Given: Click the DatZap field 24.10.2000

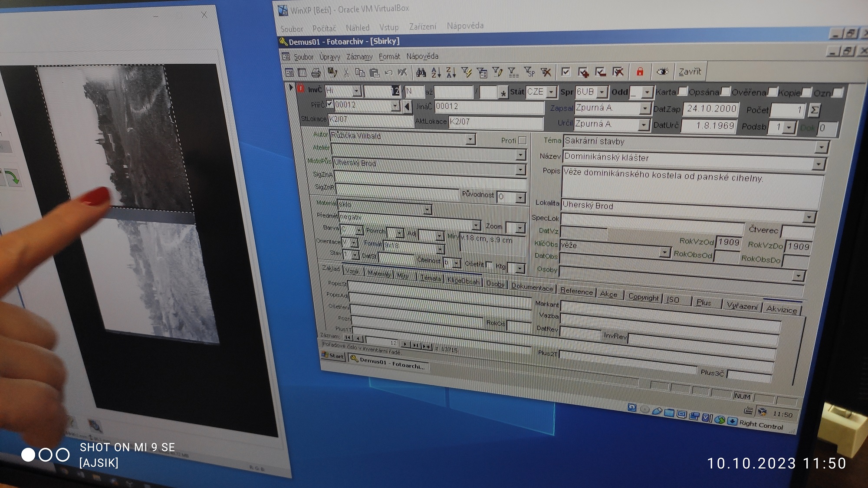Looking at the screenshot, I should pyautogui.click(x=711, y=108).
